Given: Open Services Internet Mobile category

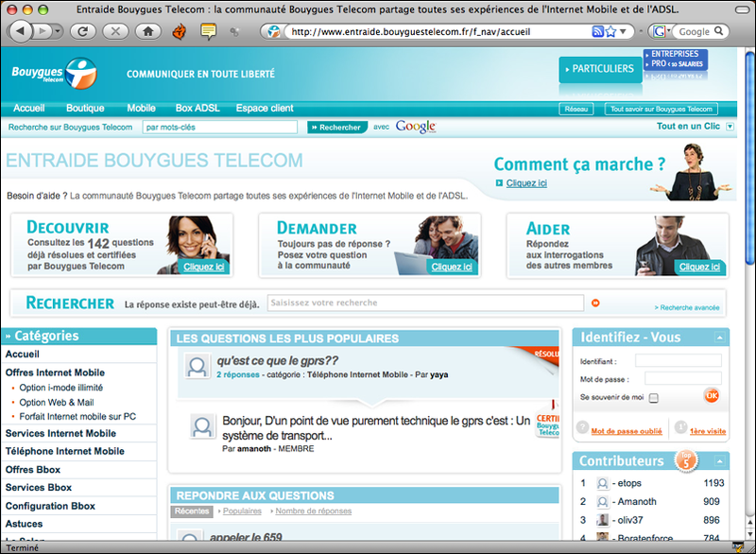Looking at the screenshot, I should coord(60,433).
